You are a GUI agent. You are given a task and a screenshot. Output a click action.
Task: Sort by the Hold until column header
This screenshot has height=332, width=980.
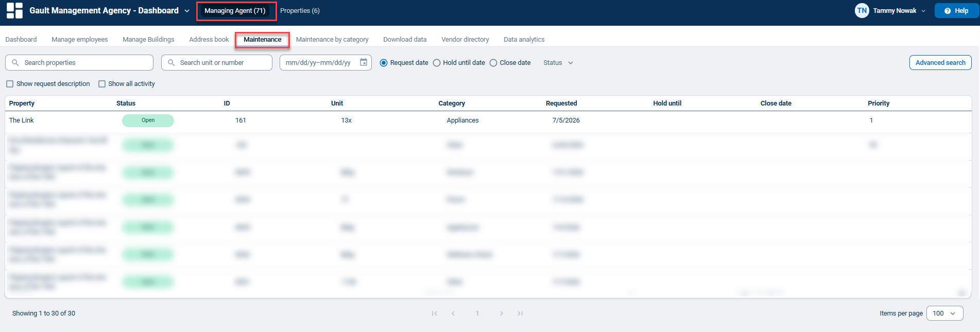coord(667,103)
